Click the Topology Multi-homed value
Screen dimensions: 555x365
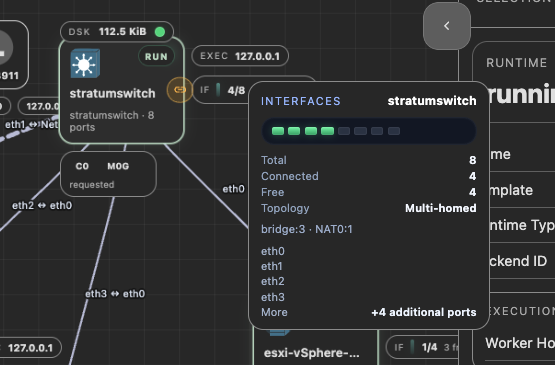click(441, 208)
